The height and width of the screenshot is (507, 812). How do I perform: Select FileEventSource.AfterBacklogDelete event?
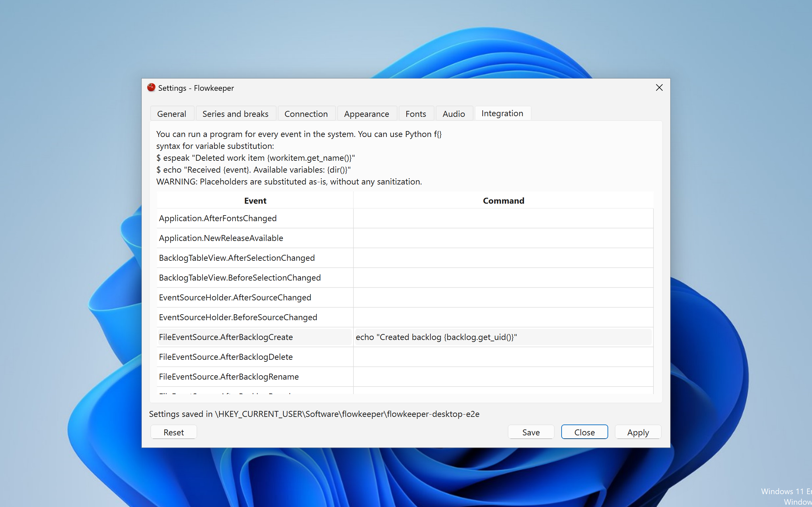coord(255,357)
